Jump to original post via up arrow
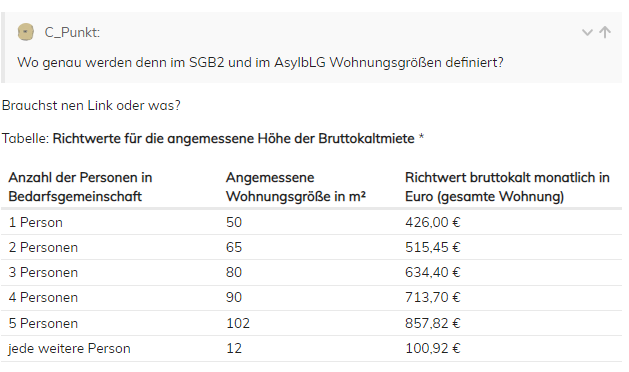The width and height of the screenshot is (629, 372). (x=605, y=32)
